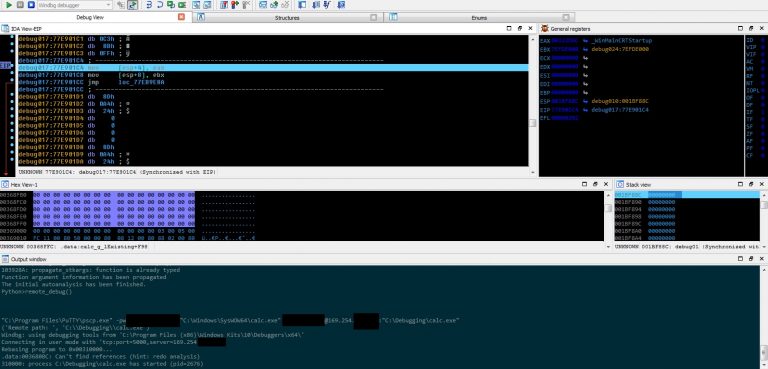Click the Step over toolbar icon
The height and width of the screenshot is (369, 768).
click(x=160, y=5)
